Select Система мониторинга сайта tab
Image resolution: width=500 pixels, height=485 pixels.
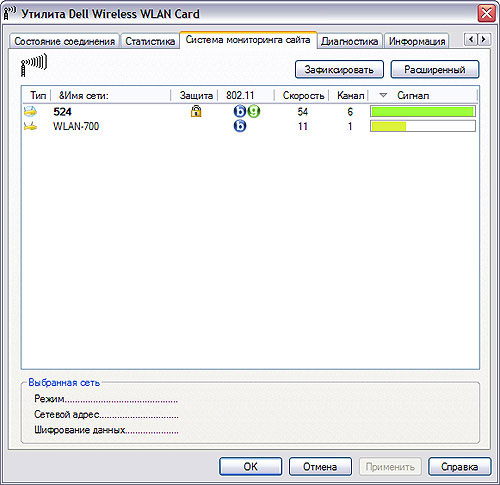(x=248, y=40)
